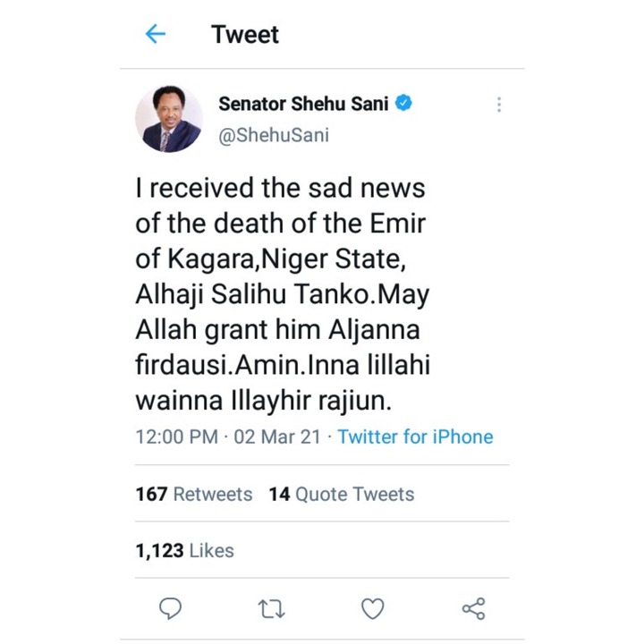Click the Senator Shehu Sani display name

pos(303,104)
